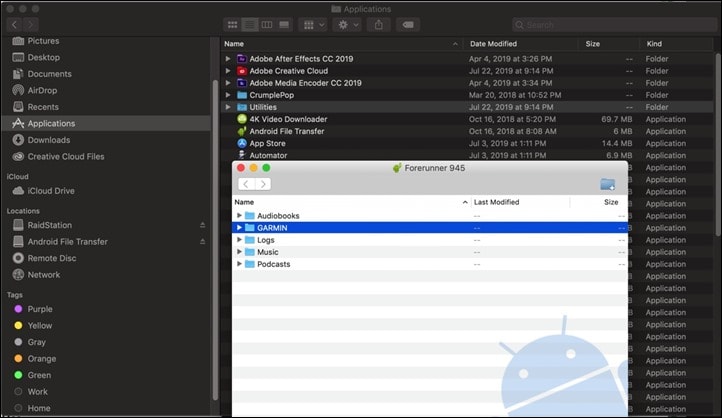This screenshot has width=722, height=418.
Task: Click the Finder edit tags button
Action: [x=408, y=24]
